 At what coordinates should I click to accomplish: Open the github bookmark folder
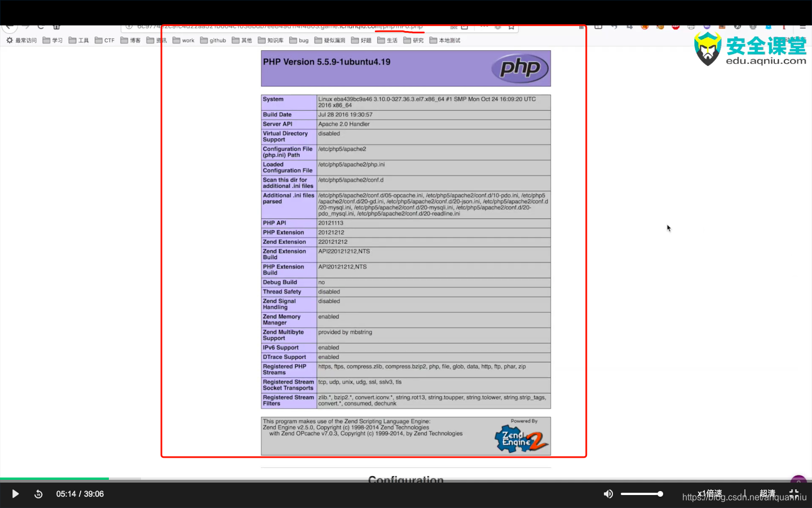click(213, 40)
